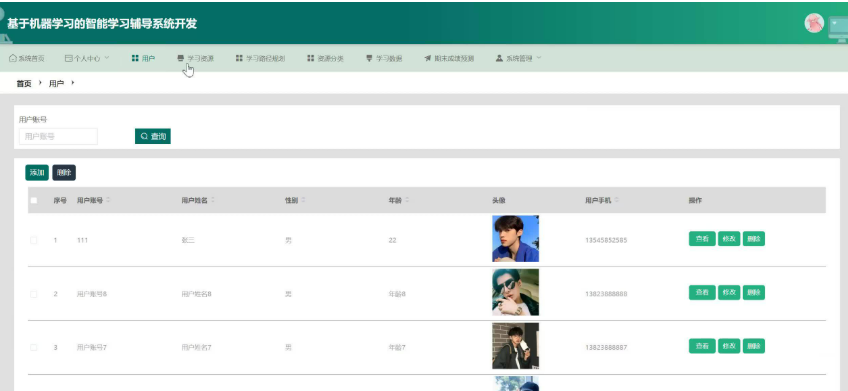Viewport: 848px width, 391px height.
Task: Check the checkbox for 用户账号7 row
Action: click(x=34, y=347)
